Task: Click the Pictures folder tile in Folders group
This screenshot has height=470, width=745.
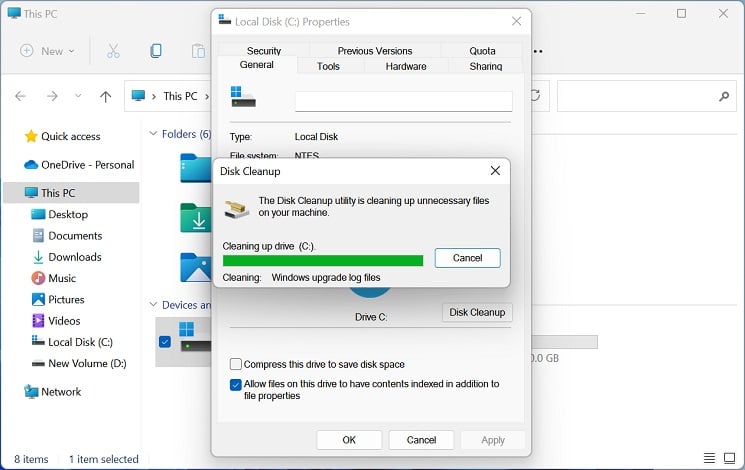Action: pyautogui.click(x=196, y=267)
